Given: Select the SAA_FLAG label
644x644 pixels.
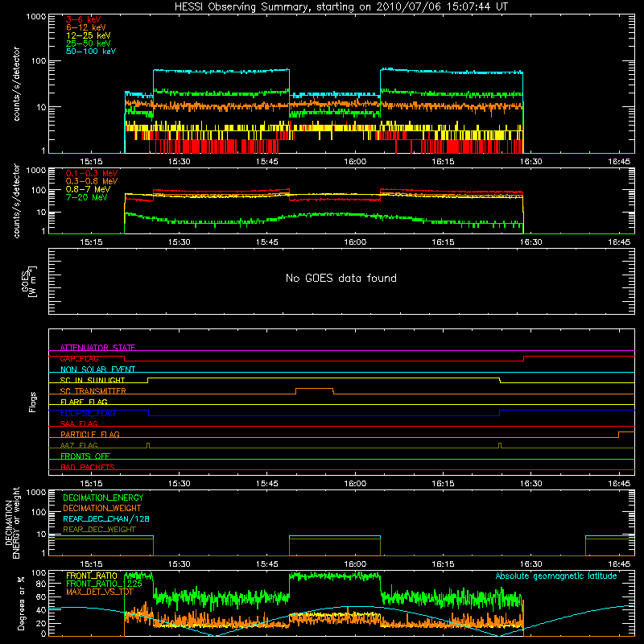Looking at the screenshot, I should 79,423.
